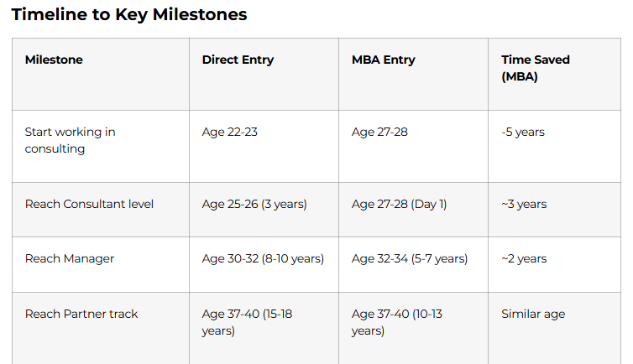Click the 'Age 27-28 (Day 1)' cell
Image resolution: width=633 pixels, height=364 pixels.
[400, 204]
